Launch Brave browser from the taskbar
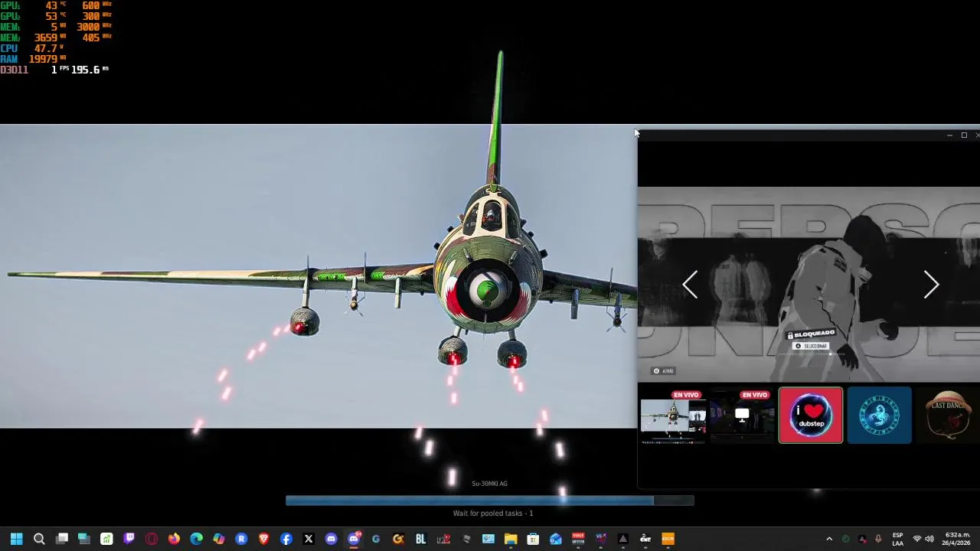The height and width of the screenshot is (551, 980). [264, 539]
